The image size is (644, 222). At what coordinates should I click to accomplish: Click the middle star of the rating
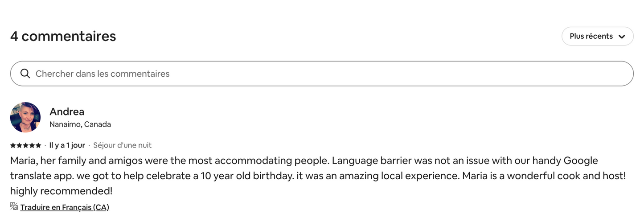point(26,145)
